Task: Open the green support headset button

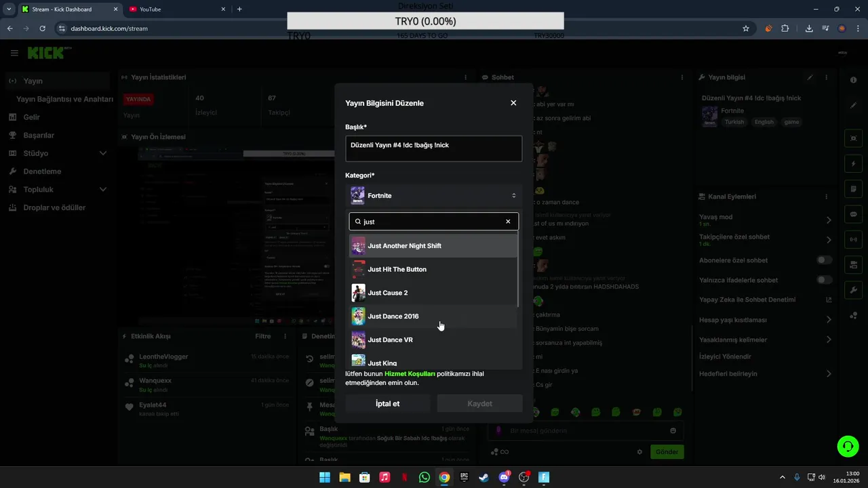Action: (x=848, y=446)
